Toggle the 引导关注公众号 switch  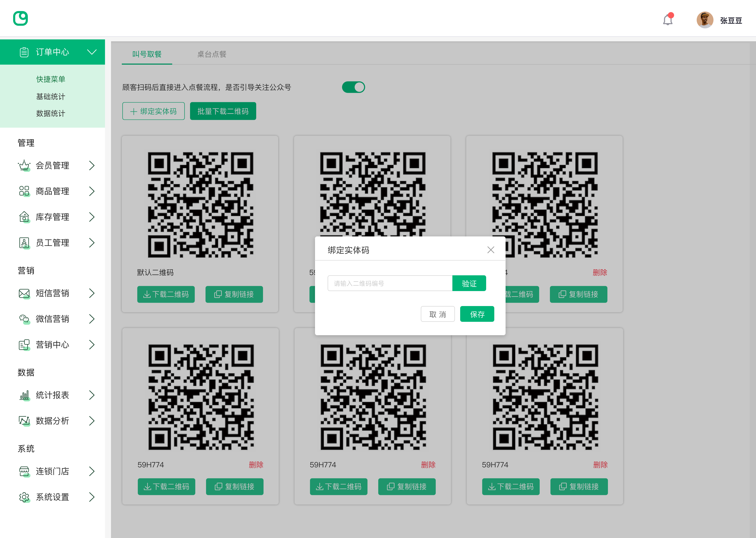pos(353,87)
